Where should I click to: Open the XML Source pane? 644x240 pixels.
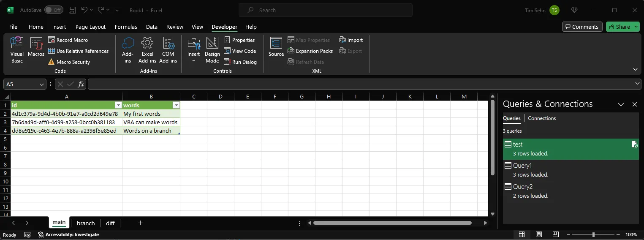(x=276, y=47)
